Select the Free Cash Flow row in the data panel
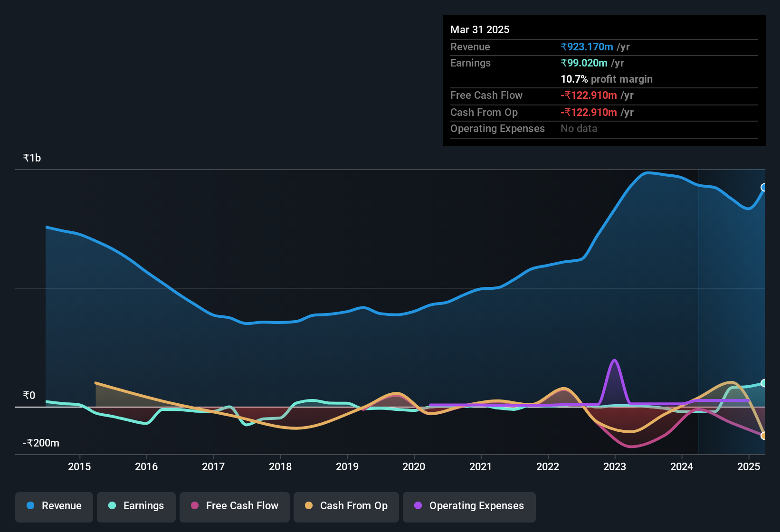Image resolution: width=780 pixels, height=532 pixels. tap(486, 95)
